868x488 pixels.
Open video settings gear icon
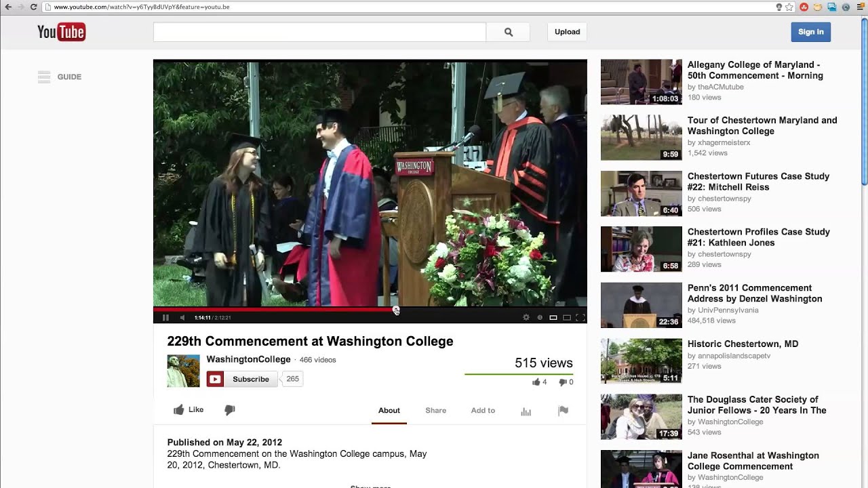pos(526,317)
